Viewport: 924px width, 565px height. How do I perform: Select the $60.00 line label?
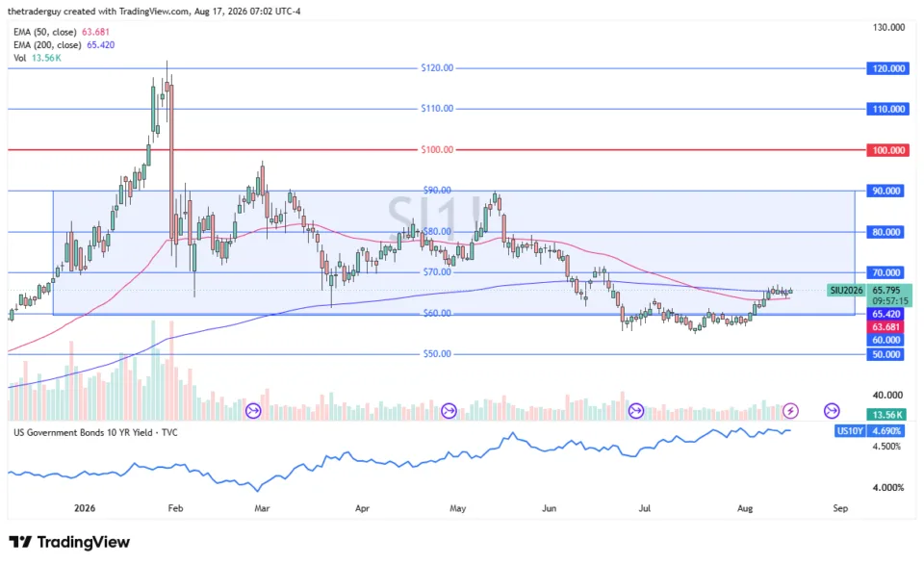437,314
